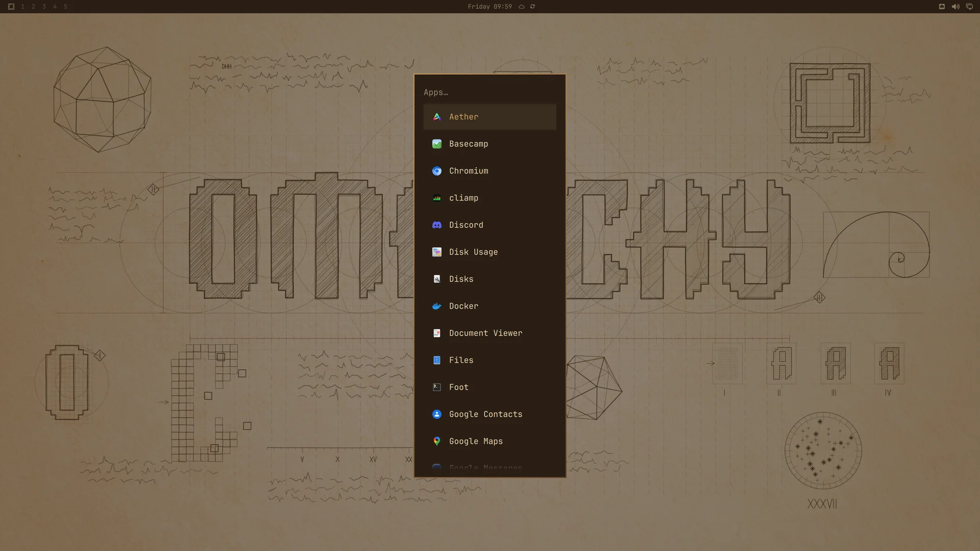Click the monitor icon at top right
This screenshot has width=980, height=551.
[x=969, y=7]
